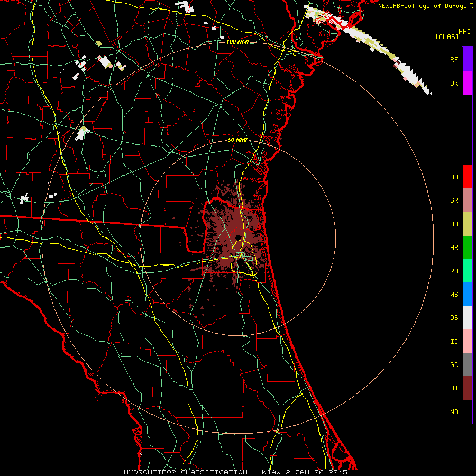This screenshot has height=476, width=476.
Task: Click the HA legend label
Action: click(454, 177)
